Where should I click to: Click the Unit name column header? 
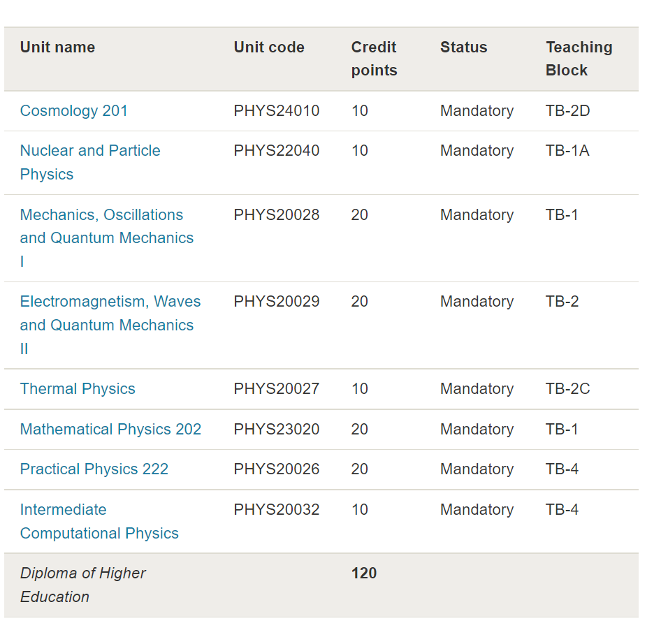coord(57,47)
